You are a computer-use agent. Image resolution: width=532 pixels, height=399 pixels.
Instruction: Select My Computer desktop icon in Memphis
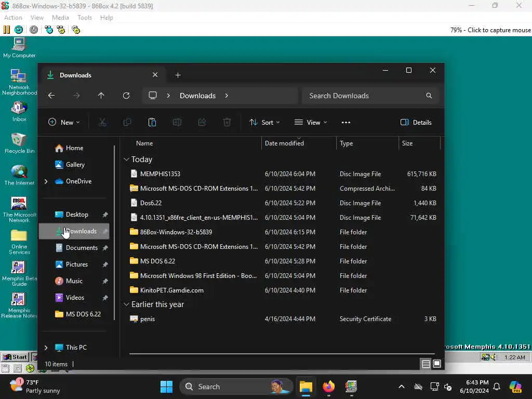coord(19,48)
